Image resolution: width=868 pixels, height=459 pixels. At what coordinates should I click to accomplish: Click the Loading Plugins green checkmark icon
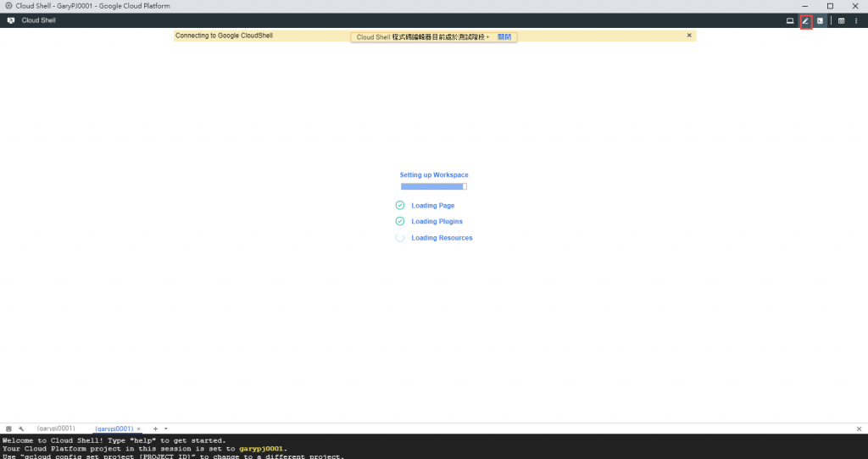tap(400, 221)
